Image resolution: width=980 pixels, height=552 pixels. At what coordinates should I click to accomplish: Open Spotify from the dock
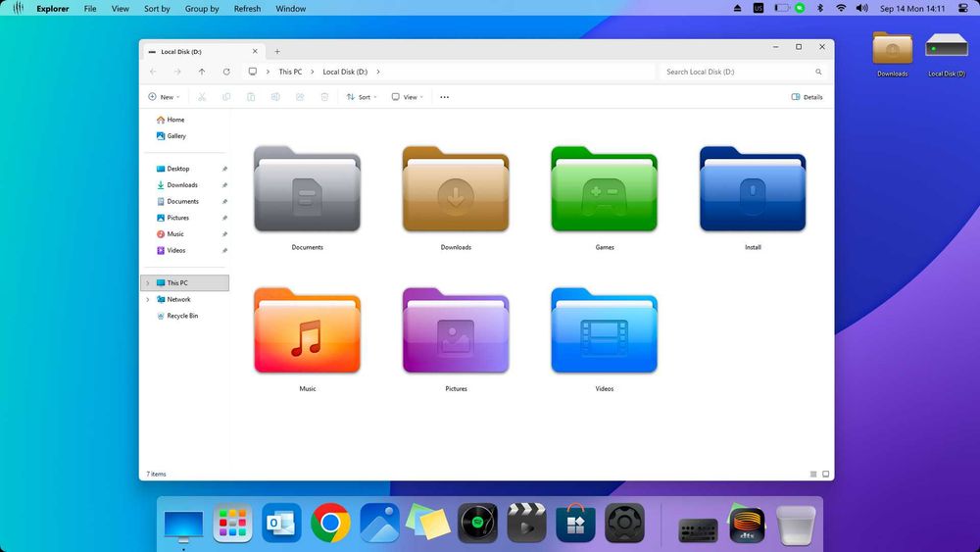tap(477, 523)
